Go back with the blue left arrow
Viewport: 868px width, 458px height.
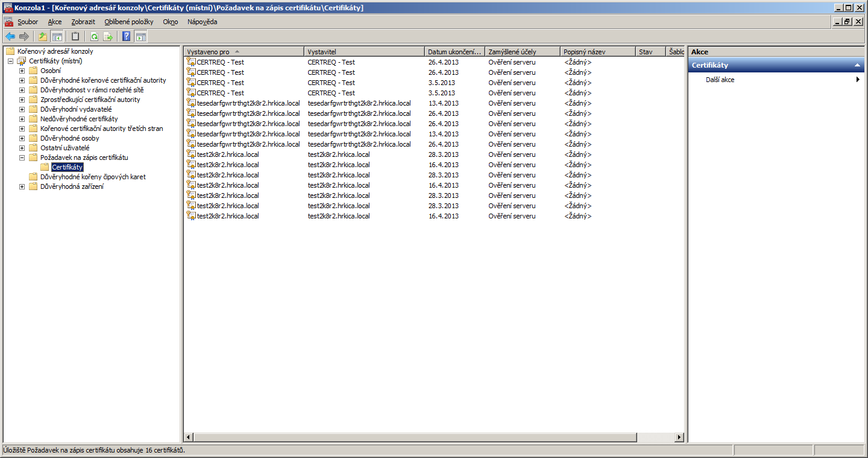(x=10, y=36)
